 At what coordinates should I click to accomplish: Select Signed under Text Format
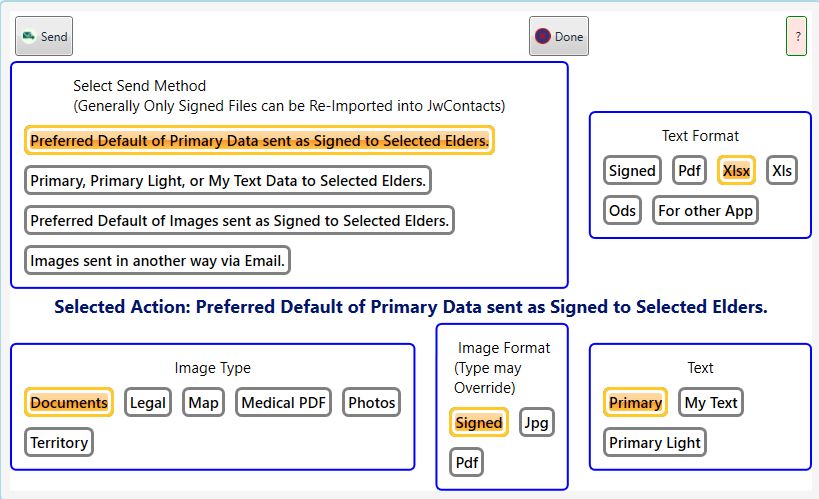click(x=632, y=170)
